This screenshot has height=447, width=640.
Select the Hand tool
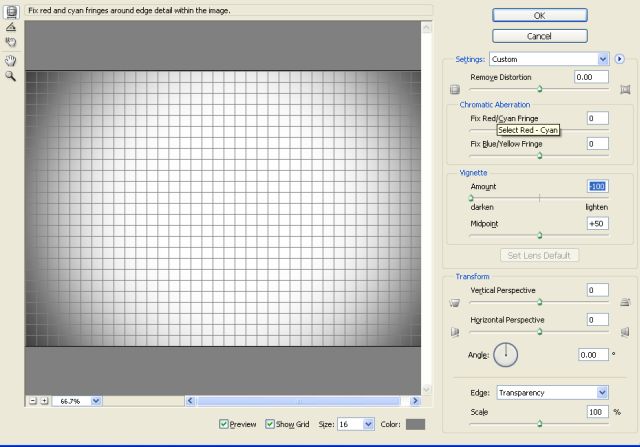(11, 61)
